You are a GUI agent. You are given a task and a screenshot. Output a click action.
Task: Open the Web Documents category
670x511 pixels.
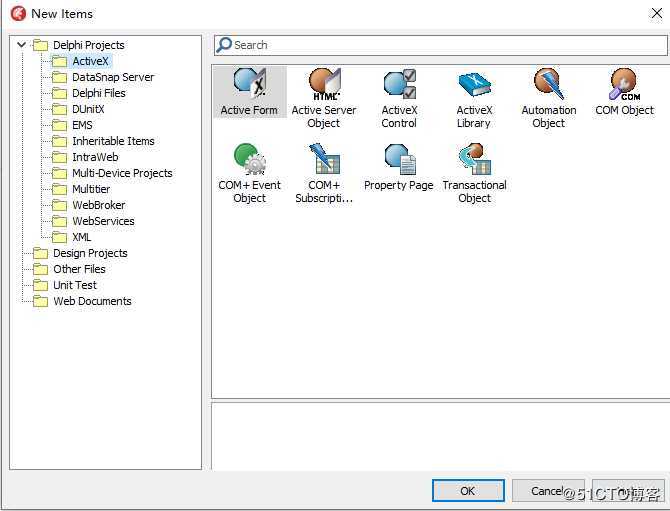(92, 301)
